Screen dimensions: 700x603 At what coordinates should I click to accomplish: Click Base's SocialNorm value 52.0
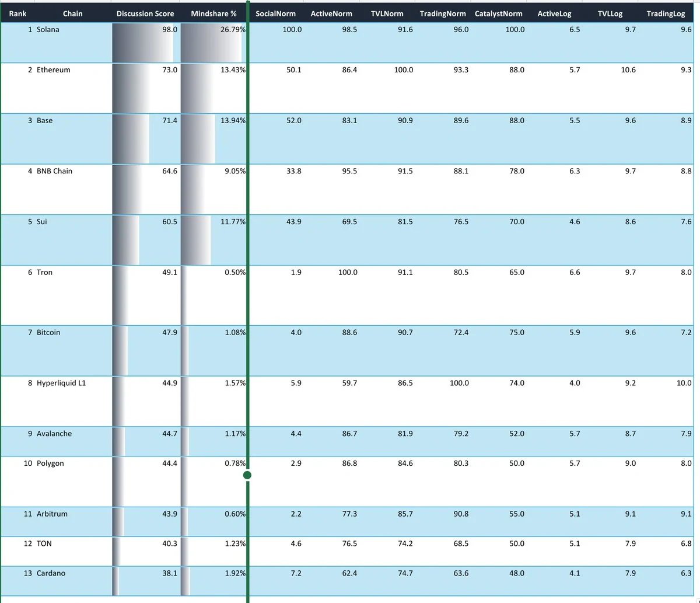[293, 120]
